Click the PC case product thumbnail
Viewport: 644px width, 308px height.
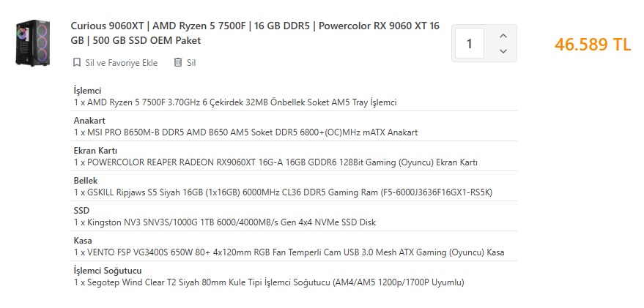pyautogui.click(x=32, y=42)
